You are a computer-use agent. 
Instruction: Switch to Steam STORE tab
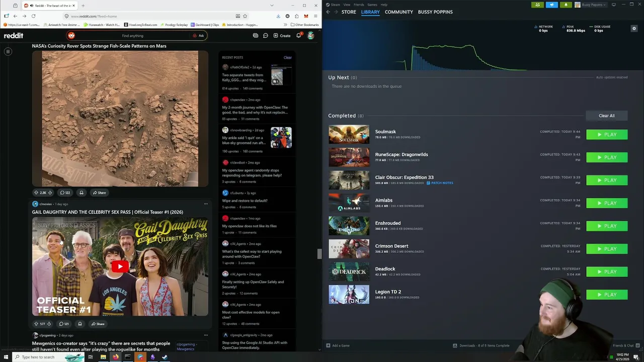point(349,12)
